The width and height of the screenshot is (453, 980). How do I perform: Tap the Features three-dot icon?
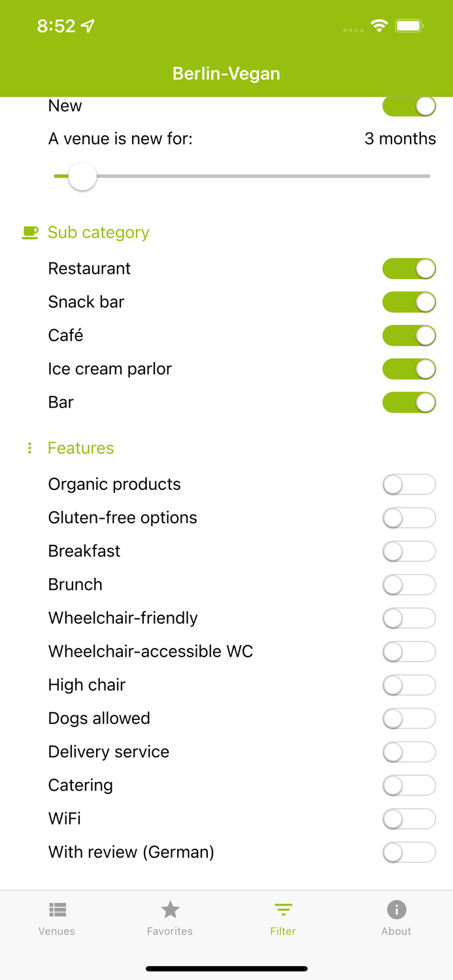point(29,448)
